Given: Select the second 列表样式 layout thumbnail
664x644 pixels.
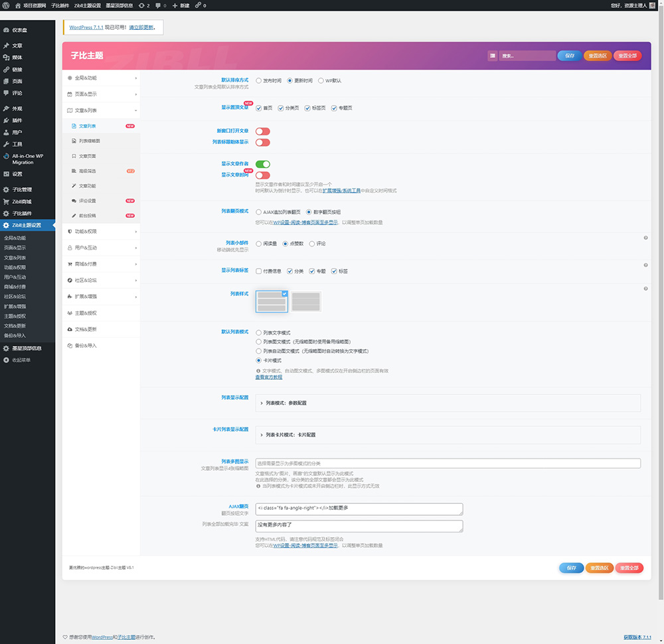Looking at the screenshot, I should tap(305, 301).
